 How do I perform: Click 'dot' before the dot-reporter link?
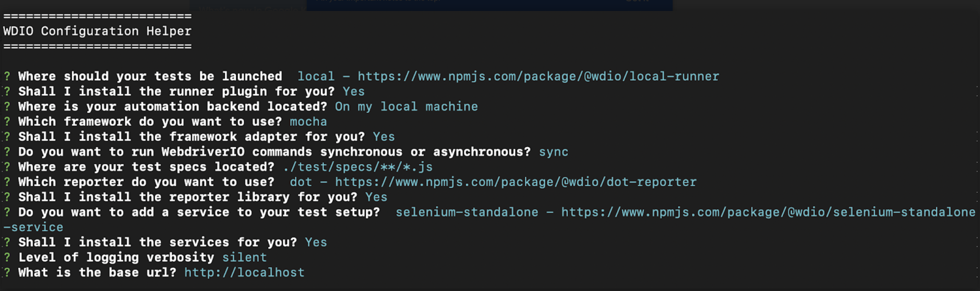(301, 182)
